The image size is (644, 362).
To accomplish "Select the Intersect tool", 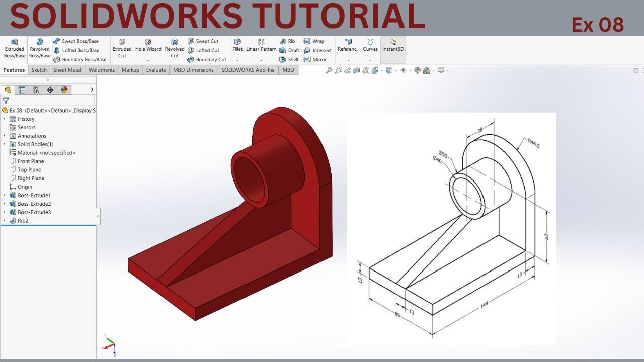I will 317,50.
